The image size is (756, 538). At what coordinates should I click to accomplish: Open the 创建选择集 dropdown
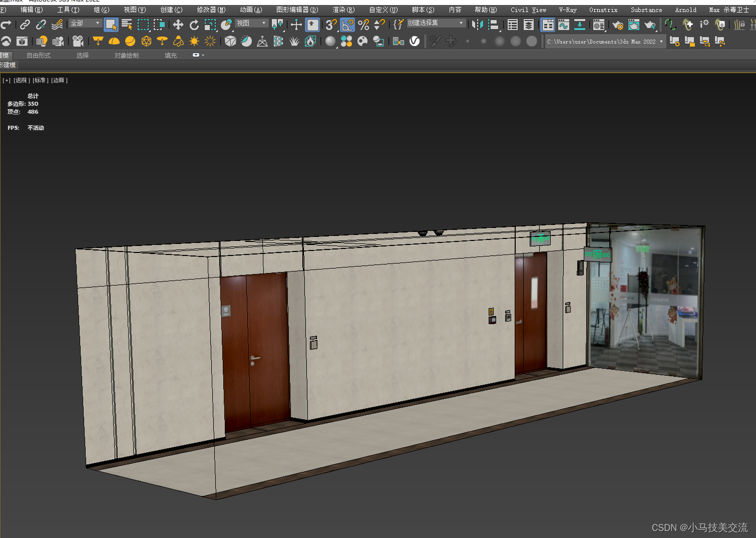point(436,23)
